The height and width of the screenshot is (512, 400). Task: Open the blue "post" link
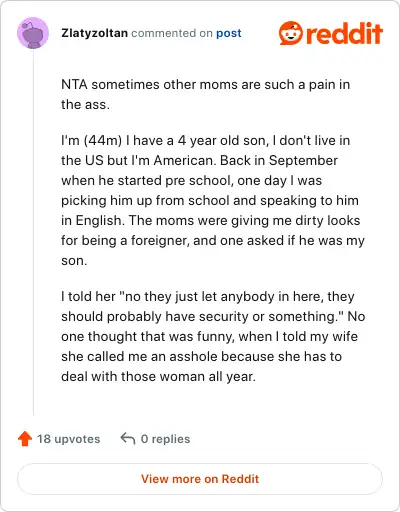point(229,33)
